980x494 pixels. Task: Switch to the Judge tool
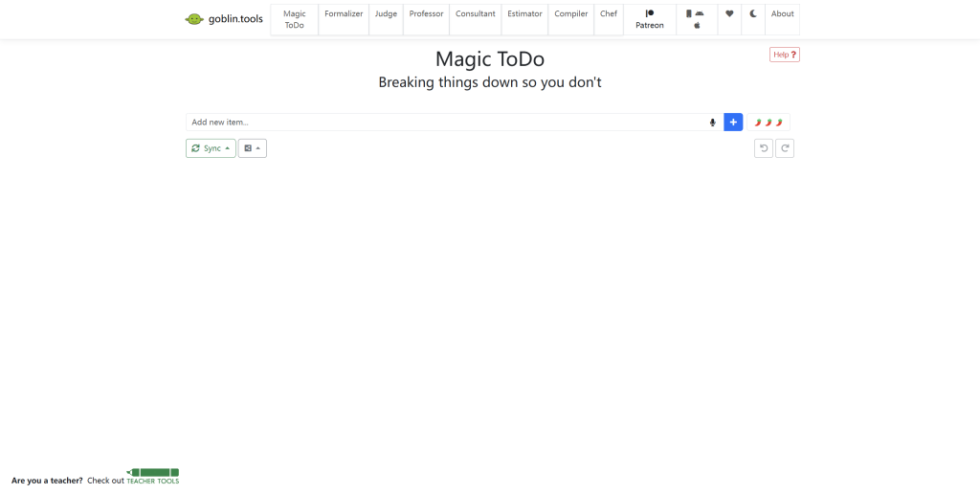[x=387, y=19]
